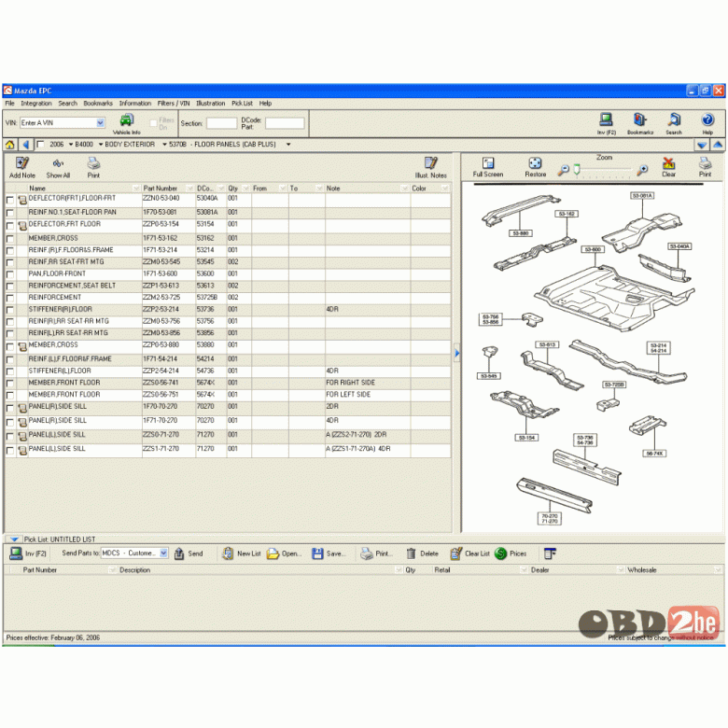Expand the B4000 model dropdown
The height and width of the screenshot is (728, 728).
(71, 145)
